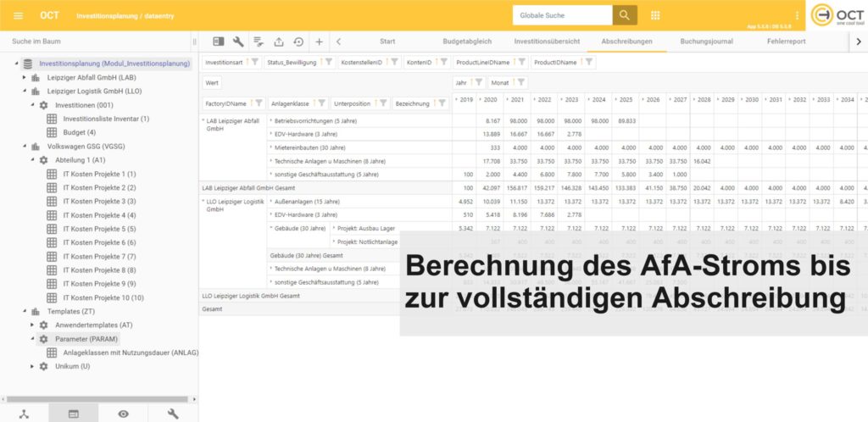The width and height of the screenshot is (868, 422).
Task: Toggle the eye visibility view in bottom bar
Action: point(124,414)
